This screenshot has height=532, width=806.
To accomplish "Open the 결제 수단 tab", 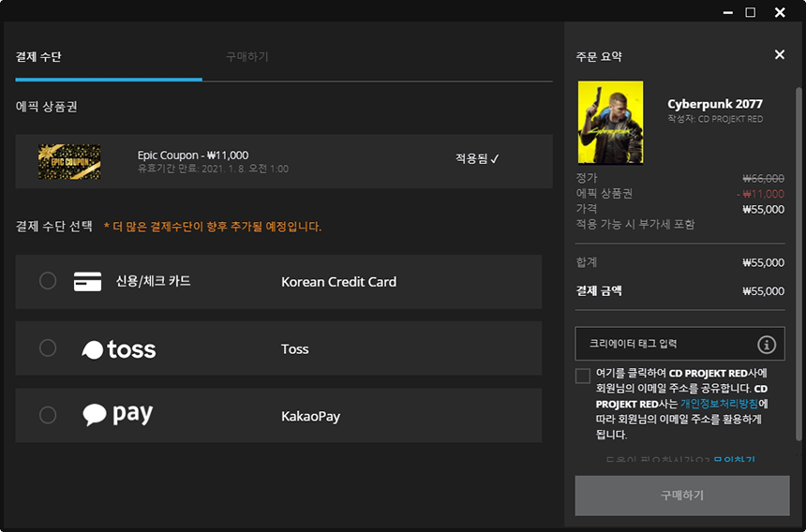I will [x=38, y=56].
